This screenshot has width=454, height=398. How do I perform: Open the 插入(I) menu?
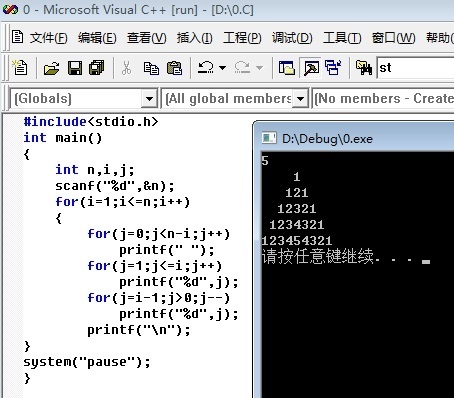coord(195,38)
